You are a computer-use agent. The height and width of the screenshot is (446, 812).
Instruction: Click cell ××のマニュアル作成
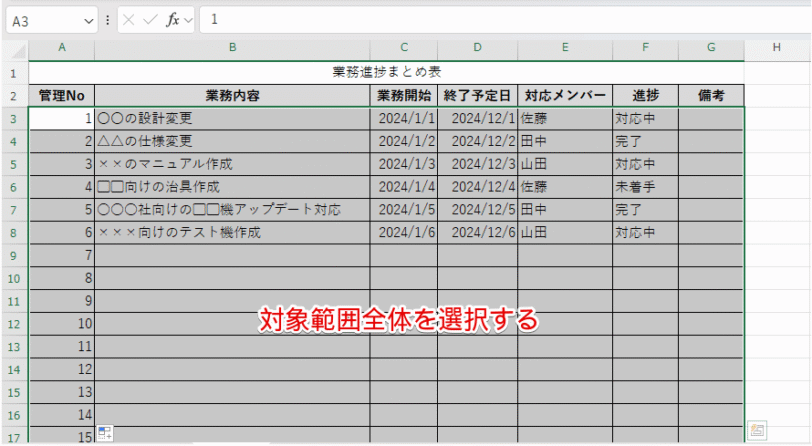233,164
